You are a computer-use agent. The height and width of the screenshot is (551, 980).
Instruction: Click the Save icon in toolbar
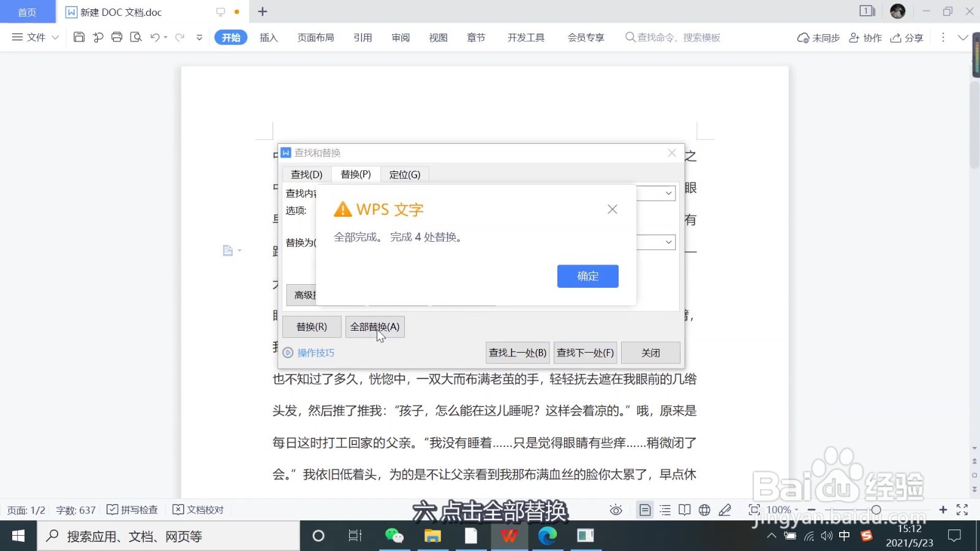click(x=79, y=37)
